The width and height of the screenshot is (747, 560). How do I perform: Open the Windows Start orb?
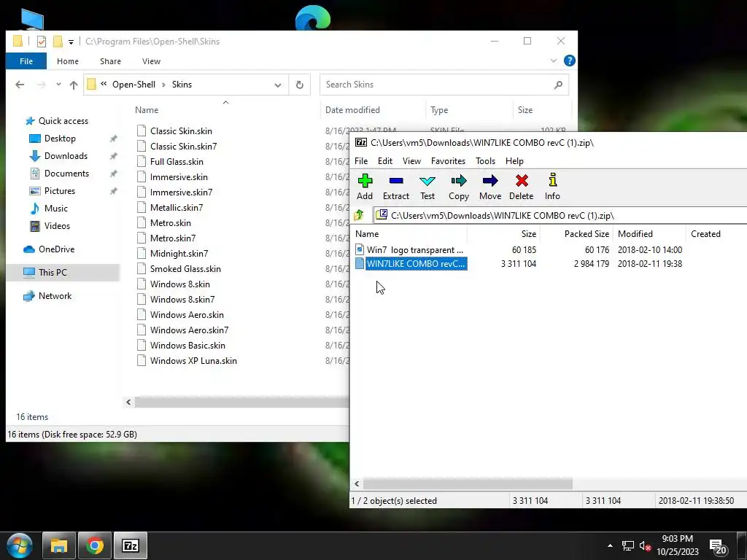tap(20, 545)
